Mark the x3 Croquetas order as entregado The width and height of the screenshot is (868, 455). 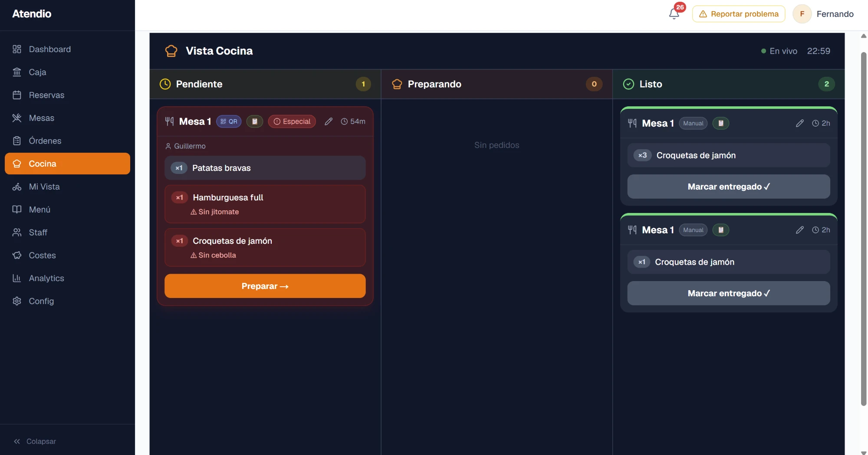point(728,187)
